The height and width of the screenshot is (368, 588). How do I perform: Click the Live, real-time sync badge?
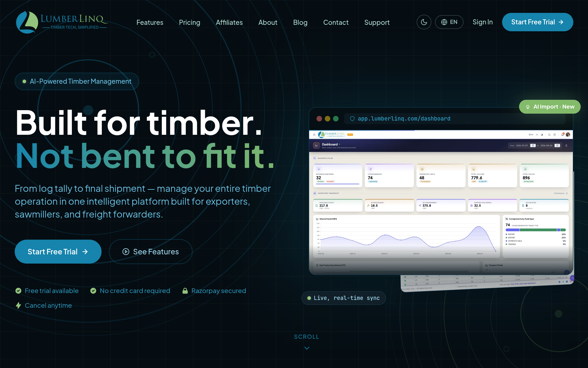pos(343,298)
